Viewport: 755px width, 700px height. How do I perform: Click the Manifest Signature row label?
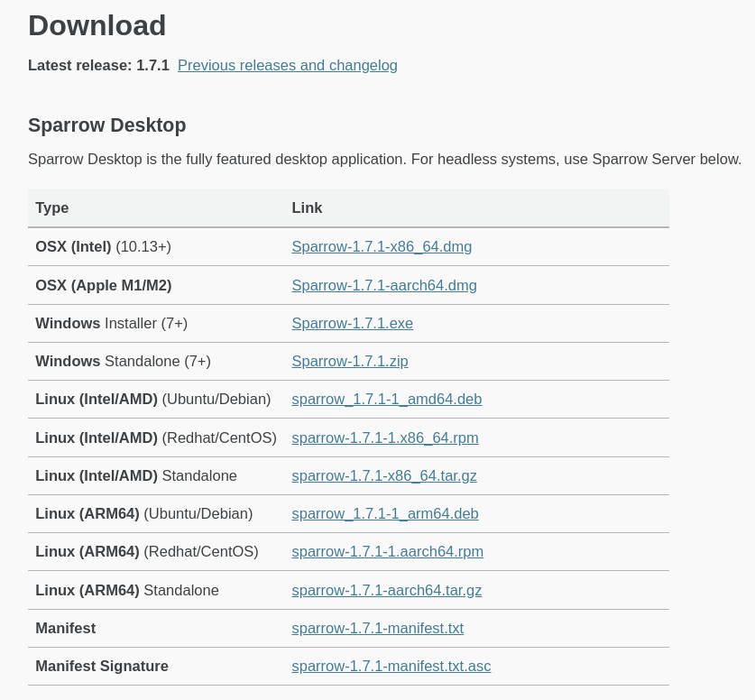[x=102, y=667]
